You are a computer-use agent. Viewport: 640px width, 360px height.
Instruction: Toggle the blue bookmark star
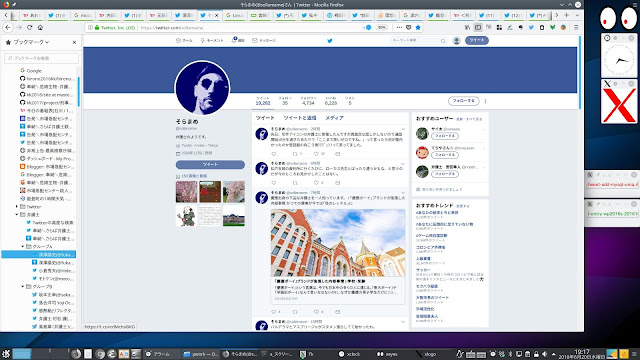[x=418, y=27]
